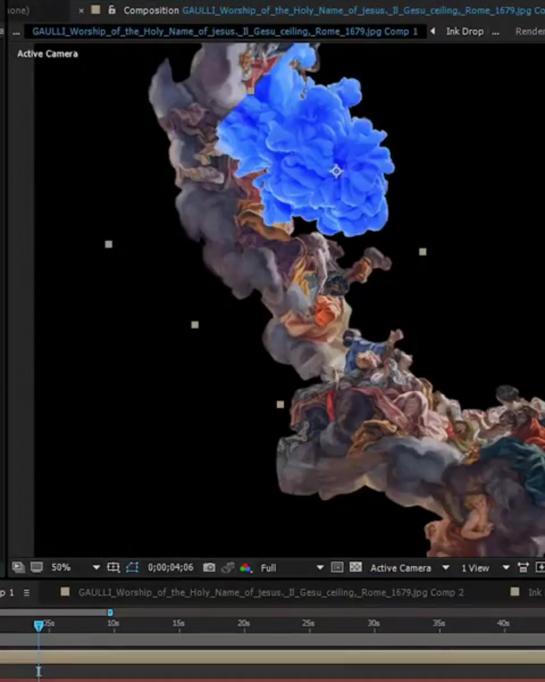This screenshot has height=682, width=545.
Task: Click the 20s mark on the time ruler
Action: [x=244, y=624]
